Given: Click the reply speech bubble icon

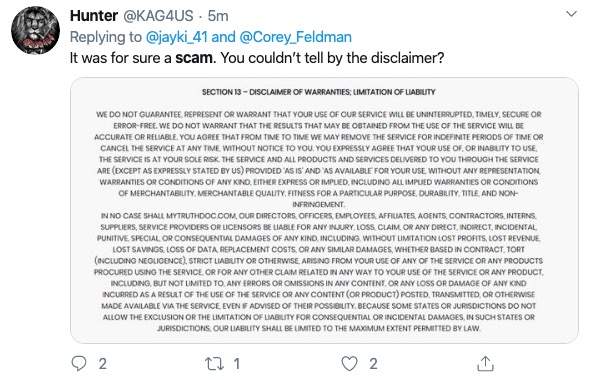Looking at the screenshot, I should click(79, 363).
